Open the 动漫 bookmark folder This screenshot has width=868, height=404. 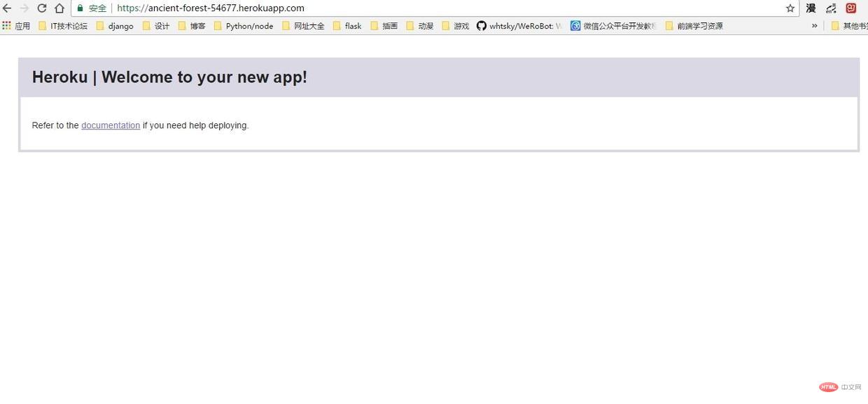point(420,26)
